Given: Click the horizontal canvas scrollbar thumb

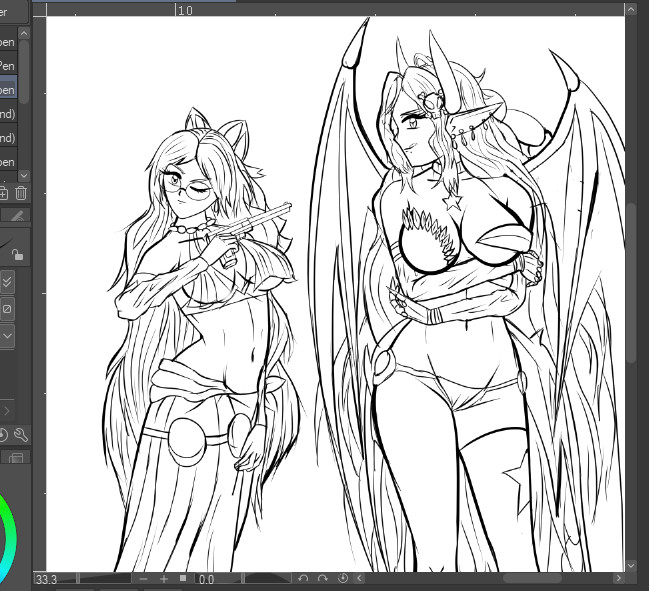Looking at the screenshot, I should pos(531,579).
